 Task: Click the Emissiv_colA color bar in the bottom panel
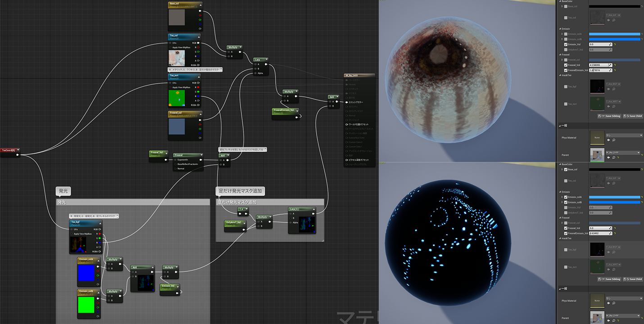614,197
